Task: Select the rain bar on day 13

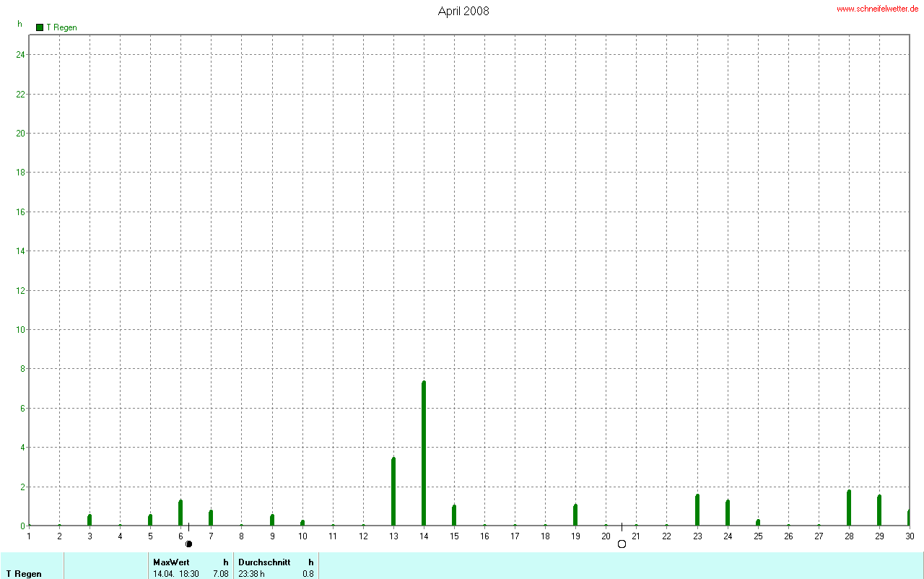Action: point(393,492)
